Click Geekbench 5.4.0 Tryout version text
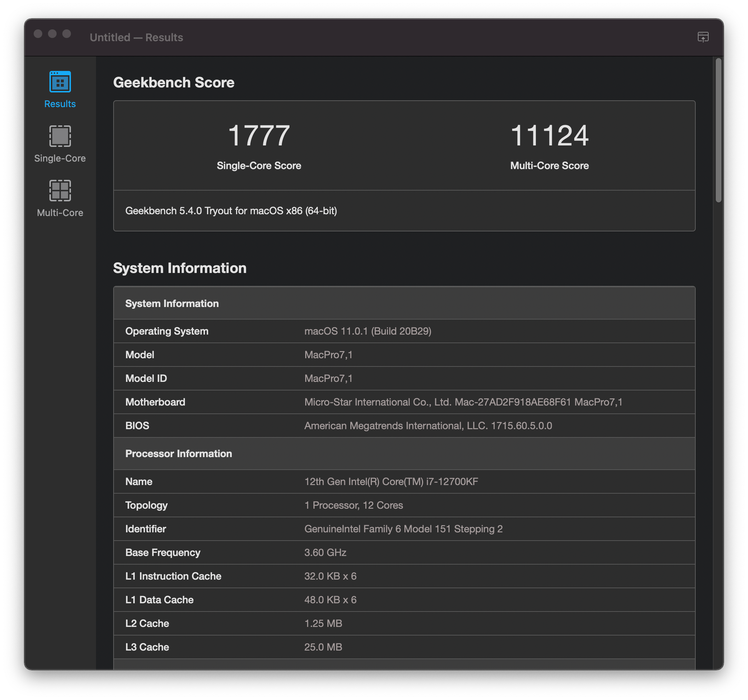This screenshot has width=748, height=700. [x=231, y=211]
